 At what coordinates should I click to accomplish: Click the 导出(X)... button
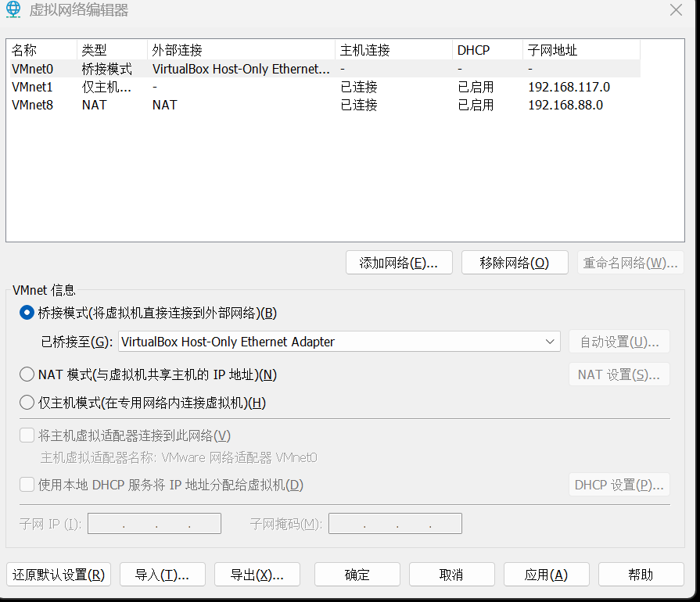pyautogui.click(x=257, y=575)
